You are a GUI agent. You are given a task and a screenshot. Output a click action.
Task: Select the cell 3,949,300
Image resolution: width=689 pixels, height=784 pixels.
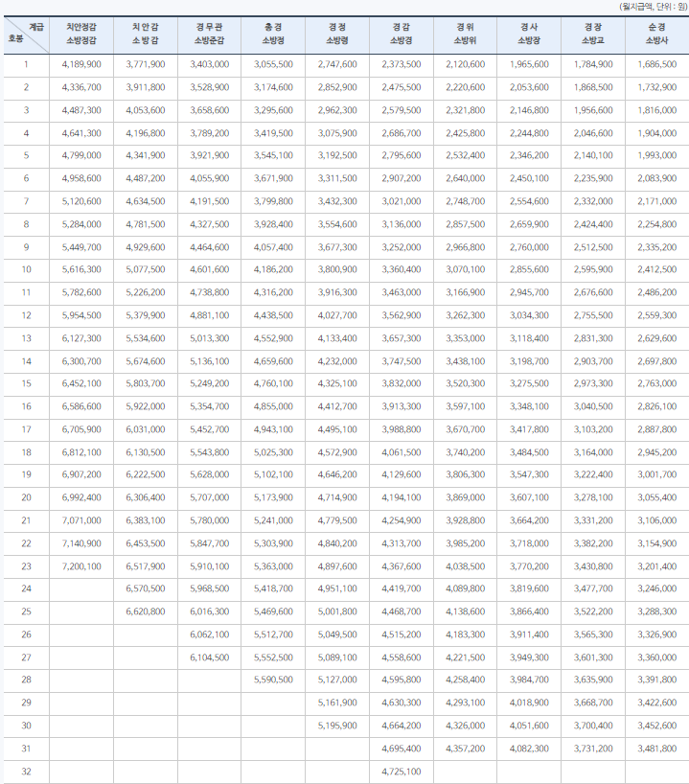pos(530,657)
